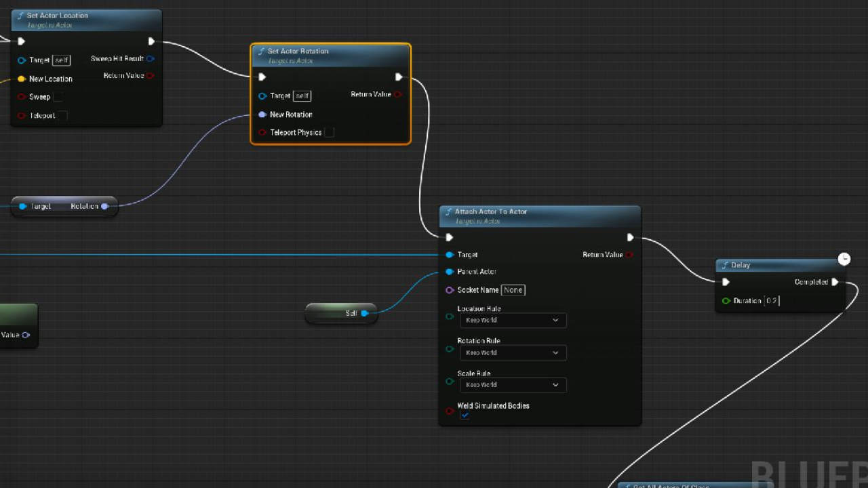The image size is (868, 488).
Task: Select the Set Actor Location node title
Action: (58, 16)
